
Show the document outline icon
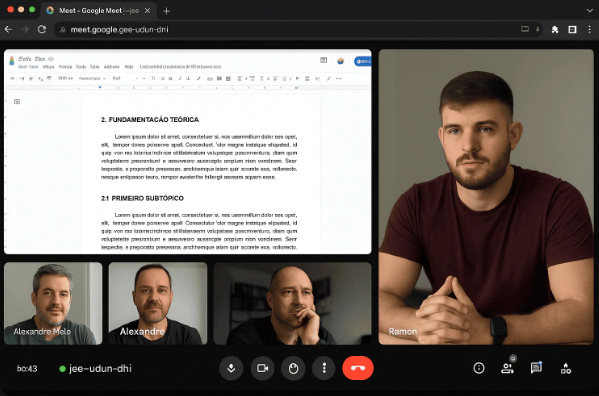17,102
